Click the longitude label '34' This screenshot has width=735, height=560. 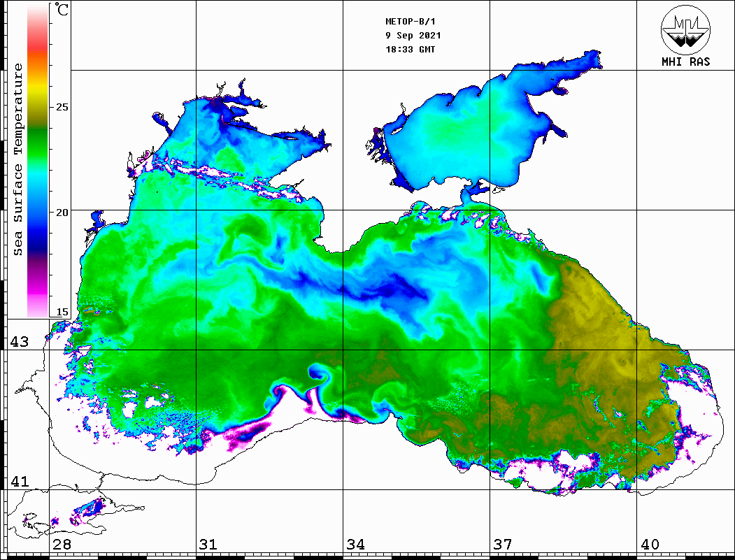pos(356,545)
